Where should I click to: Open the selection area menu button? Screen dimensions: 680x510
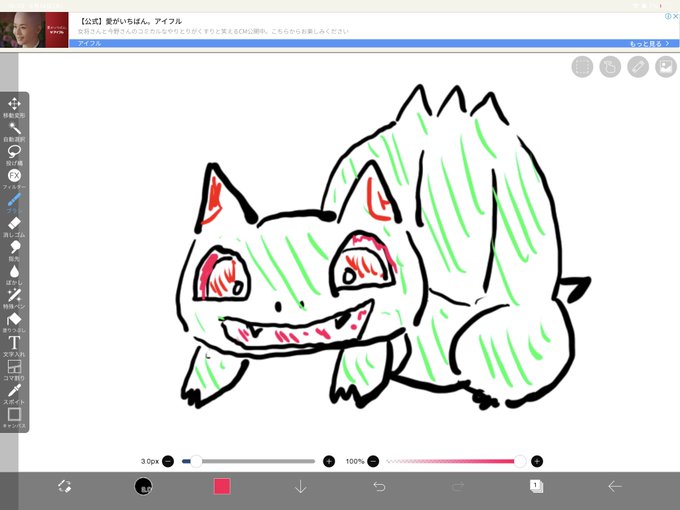(582, 67)
